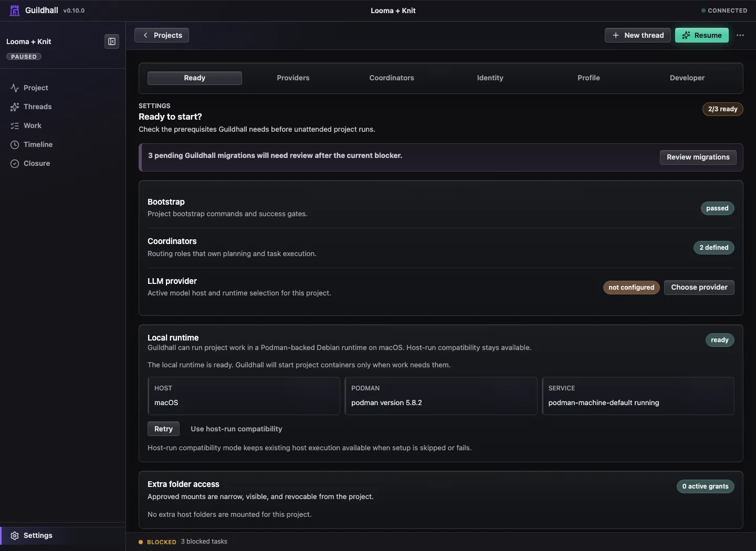Click the BLOCKED label in status bar
This screenshot has height=551, width=756.
click(162, 542)
